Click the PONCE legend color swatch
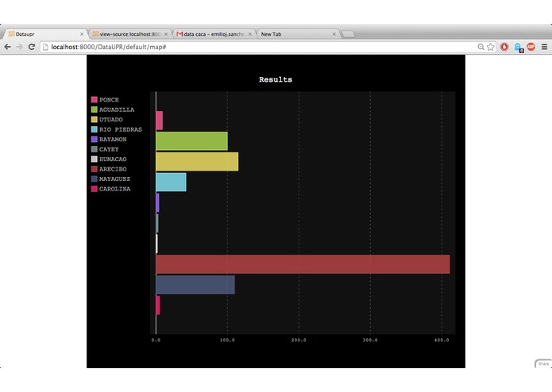Image resolution: width=552 pixels, height=392 pixels. (94, 99)
